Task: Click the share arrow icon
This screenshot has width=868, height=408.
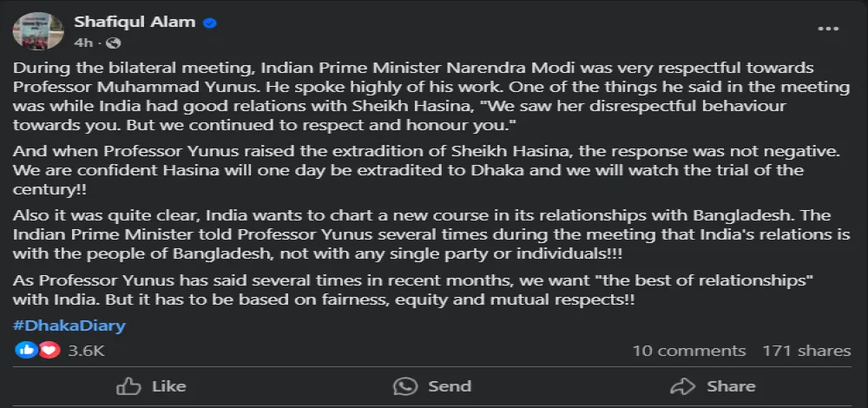Action: (x=683, y=385)
